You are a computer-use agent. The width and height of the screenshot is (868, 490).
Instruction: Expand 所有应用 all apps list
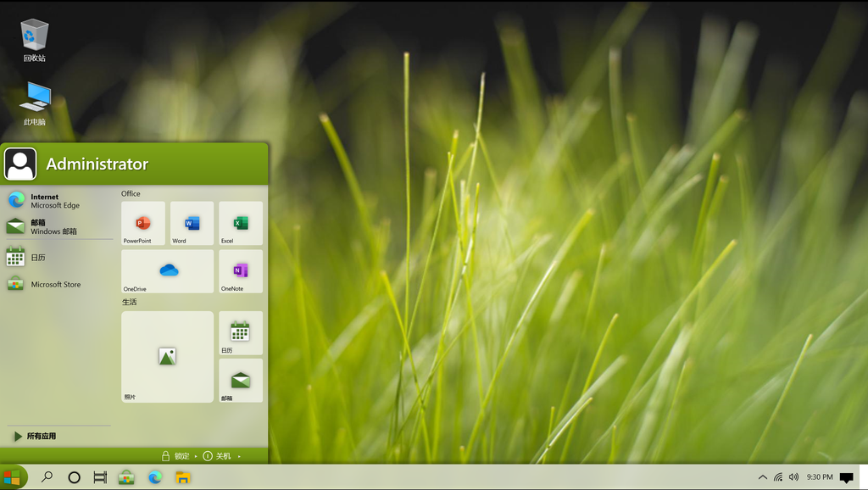[41, 436]
